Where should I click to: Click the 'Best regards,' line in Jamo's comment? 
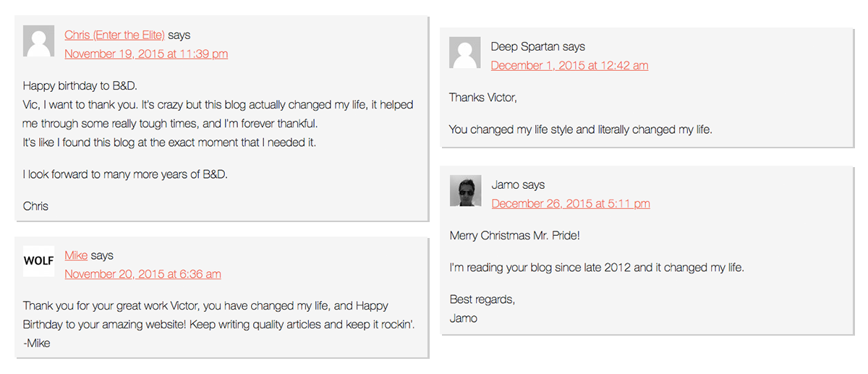[x=482, y=299]
